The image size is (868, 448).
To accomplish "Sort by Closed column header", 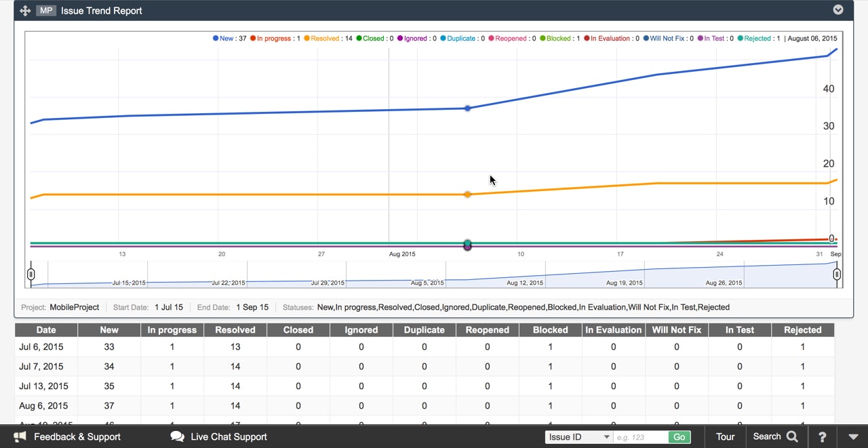I will 298,330.
